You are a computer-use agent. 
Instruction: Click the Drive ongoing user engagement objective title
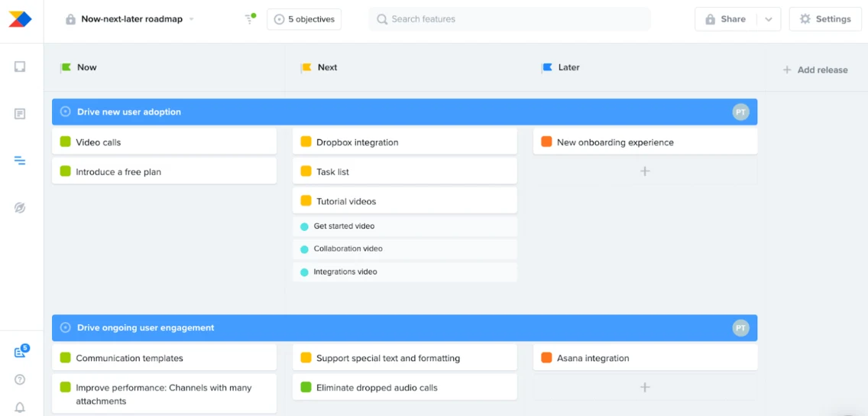(146, 328)
